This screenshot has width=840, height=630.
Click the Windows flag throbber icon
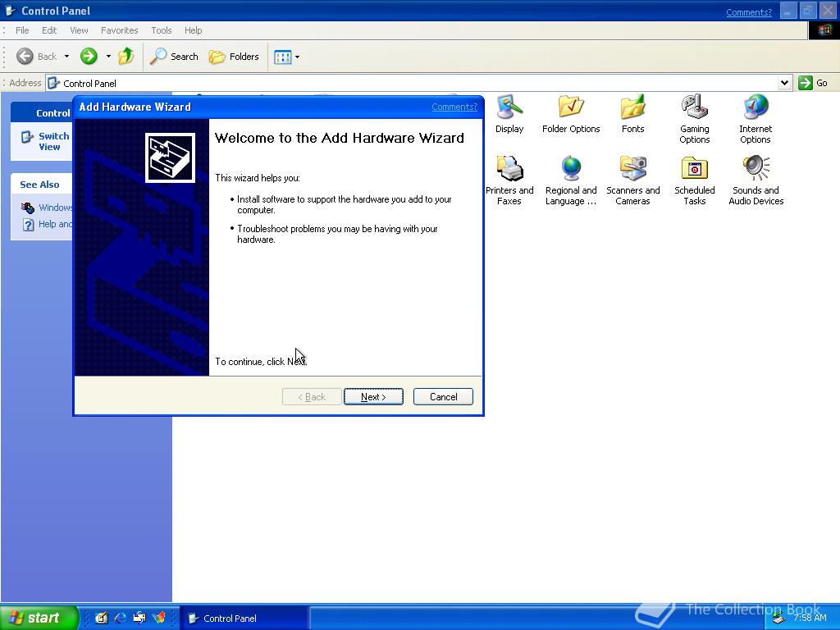pyautogui.click(x=824, y=30)
